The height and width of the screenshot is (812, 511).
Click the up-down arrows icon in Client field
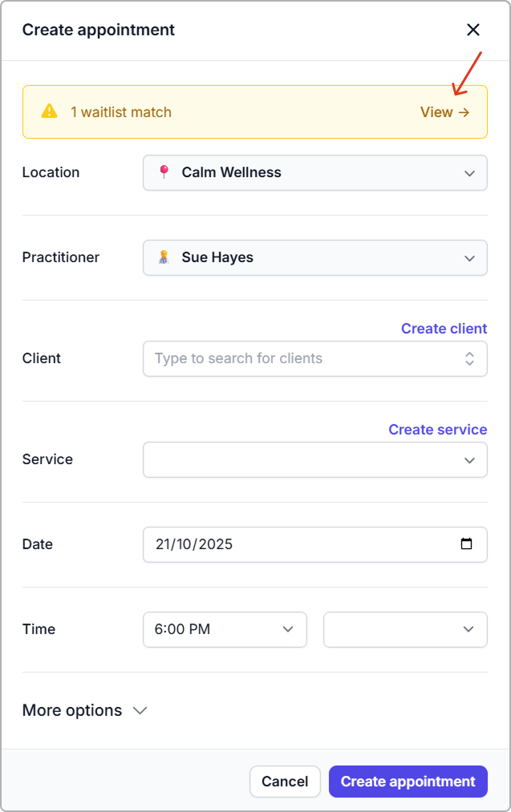[469, 358]
